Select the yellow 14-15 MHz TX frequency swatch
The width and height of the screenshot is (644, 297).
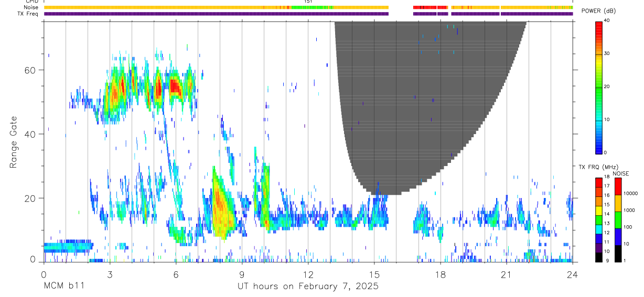pos(599,211)
